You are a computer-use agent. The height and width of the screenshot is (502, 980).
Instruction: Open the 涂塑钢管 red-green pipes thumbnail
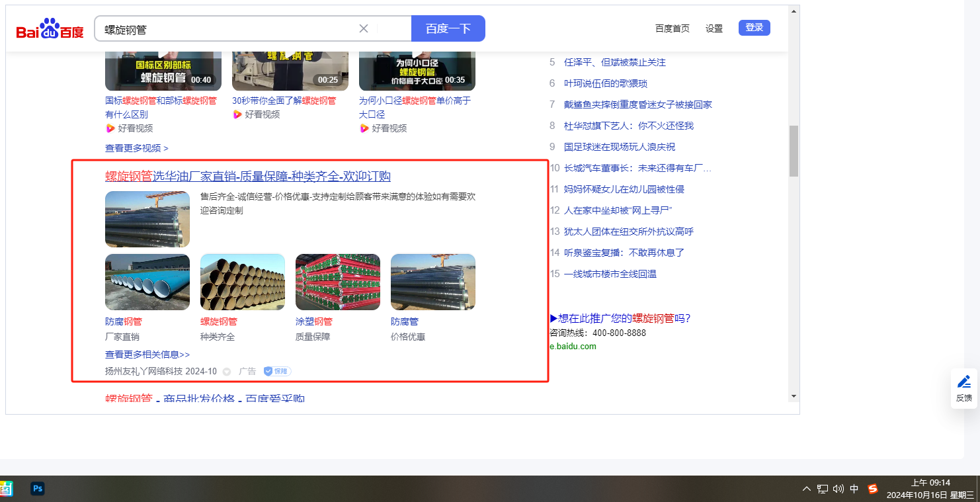coord(338,282)
